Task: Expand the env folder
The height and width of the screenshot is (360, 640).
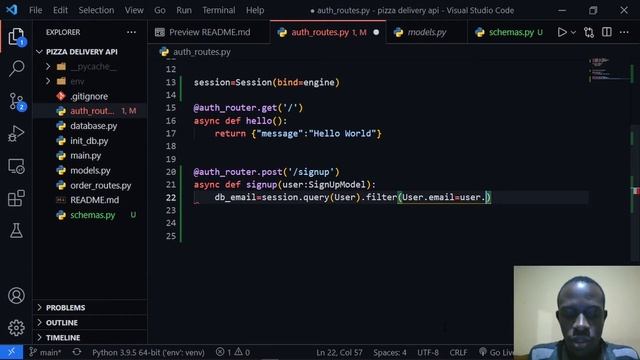Action: [90, 81]
